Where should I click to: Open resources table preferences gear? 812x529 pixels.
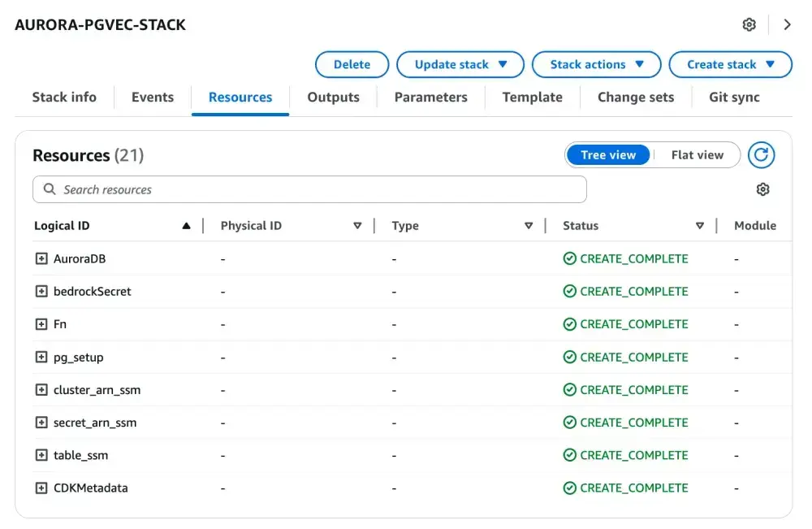(x=762, y=189)
